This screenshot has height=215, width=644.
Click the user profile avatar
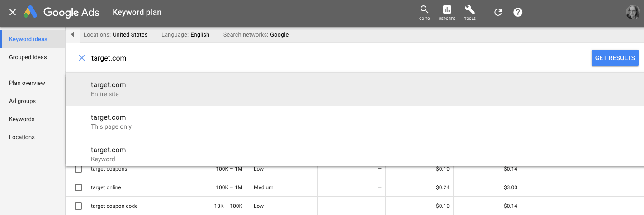[x=632, y=12]
